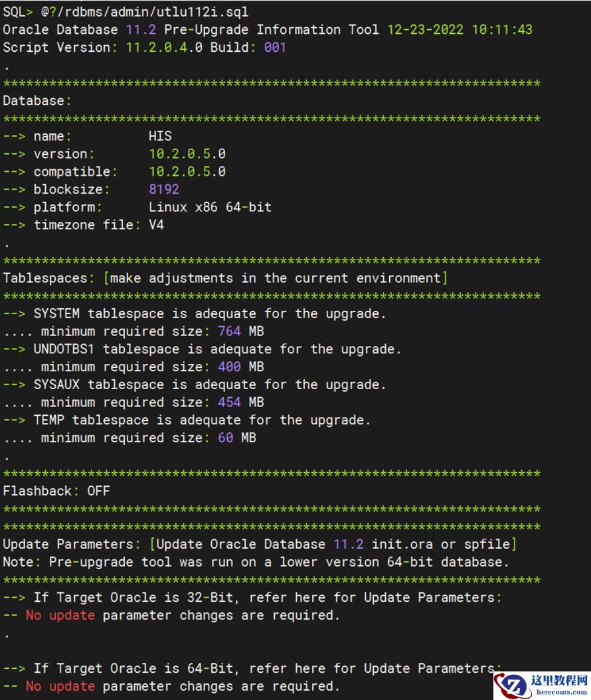Click the SYSAUX tablespace adequacy line
Screen dimensions: 591x700
(x=209, y=385)
